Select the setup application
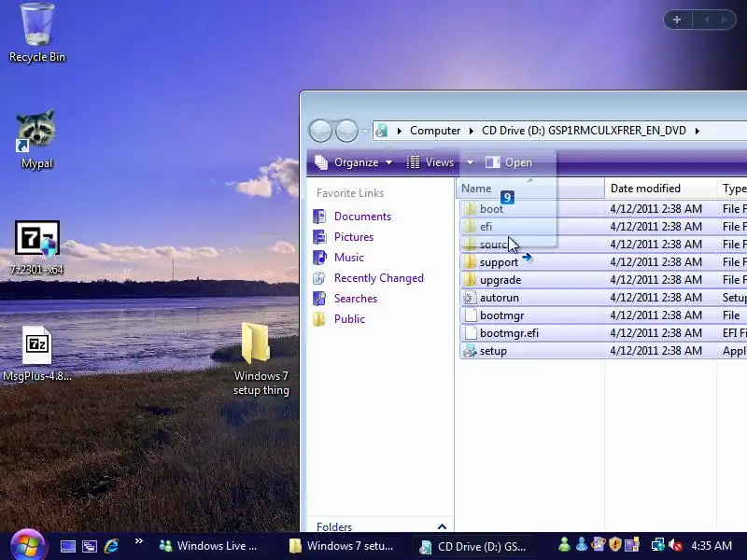The height and width of the screenshot is (560, 747). (493, 351)
